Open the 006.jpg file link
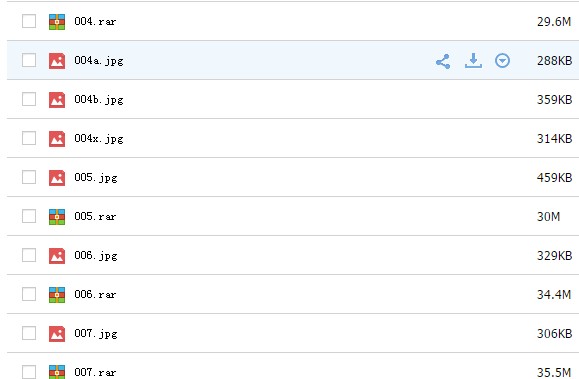Screen dimensions: 579x379 click(x=96, y=256)
